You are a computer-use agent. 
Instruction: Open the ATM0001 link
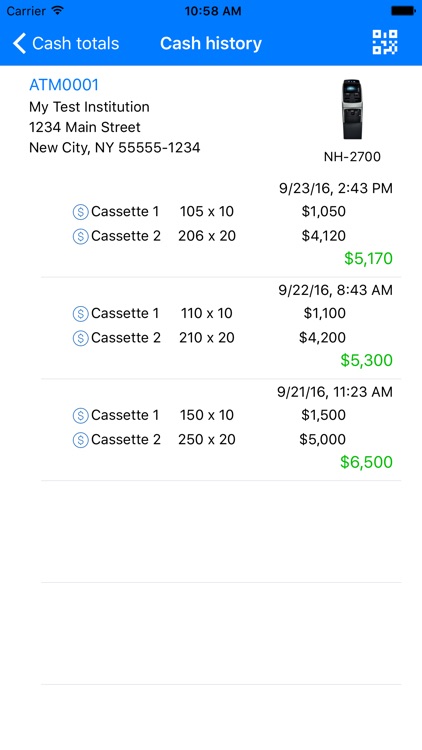[64, 85]
